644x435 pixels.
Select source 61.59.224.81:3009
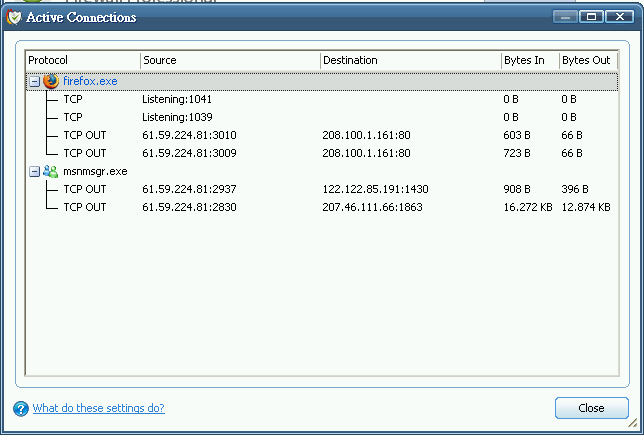coord(189,154)
